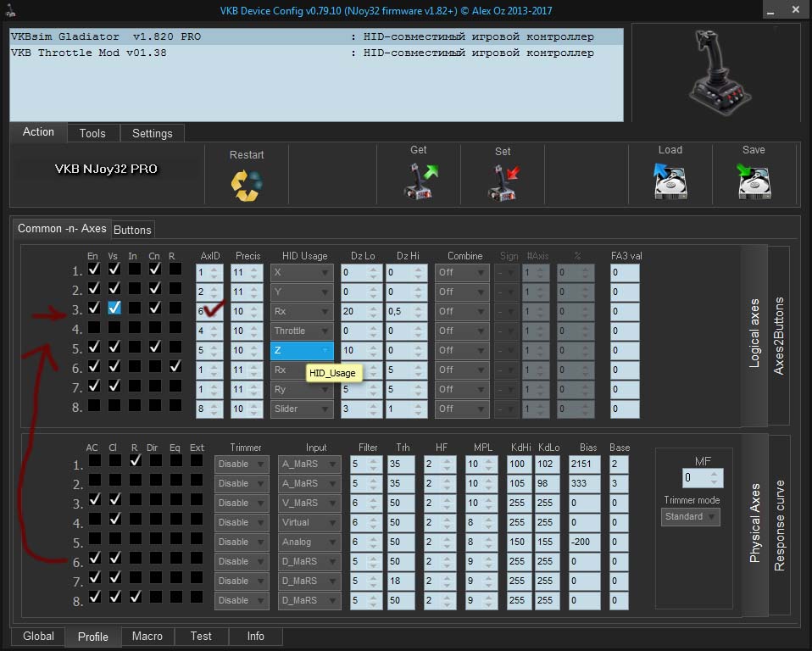The height and width of the screenshot is (651, 812).
Task: Select the Logical axes vertical tab
Action: [754, 334]
